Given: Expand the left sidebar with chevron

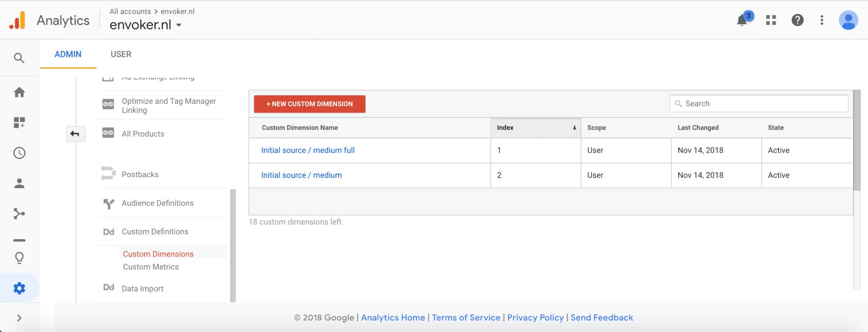Looking at the screenshot, I should (19, 318).
